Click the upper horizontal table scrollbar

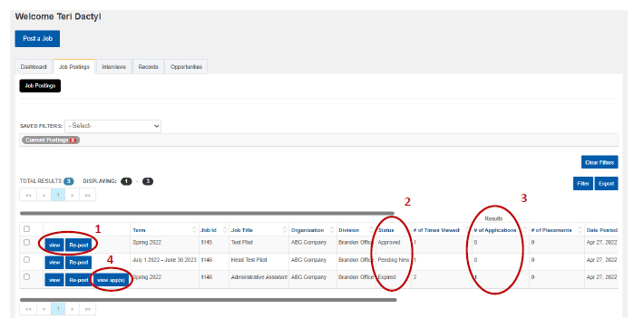[207, 214]
